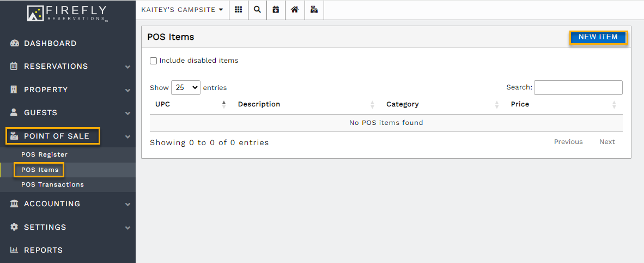The width and height of the screenshot is (644, 263).
Task: Open POS Transactions in the sidebar
Action: tap(52, 184)
